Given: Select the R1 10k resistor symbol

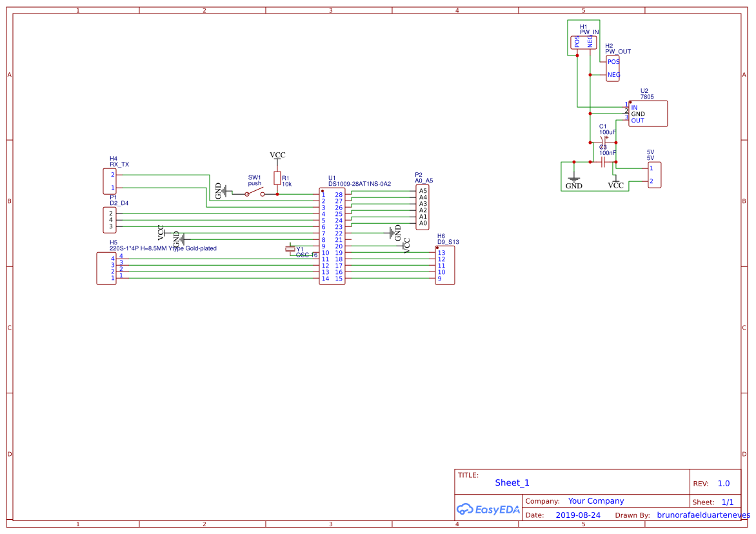Looking at the screenshot, I should click(278, 179).
